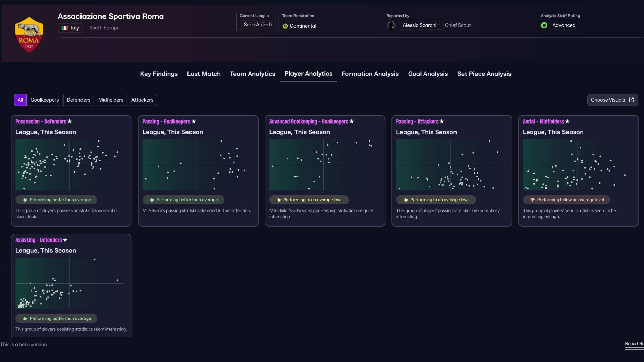Screen dimensions: 644x362
Task: Click the green Advanced rating circle icon
Action: pyautogui.click(x=544, y=25)
